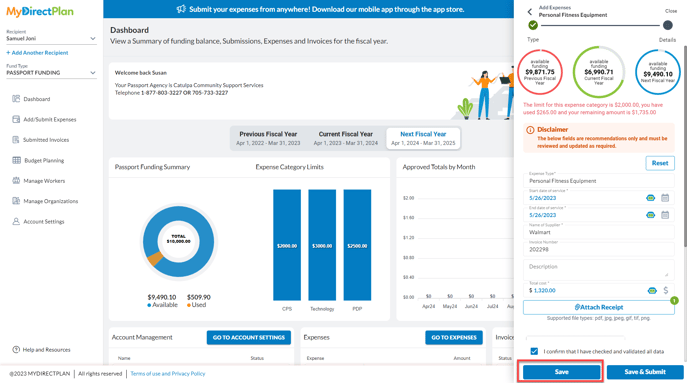Click the dollar sign icon in Total cost
This screenshot has width=687, height=383.
[x=666, y=290]
